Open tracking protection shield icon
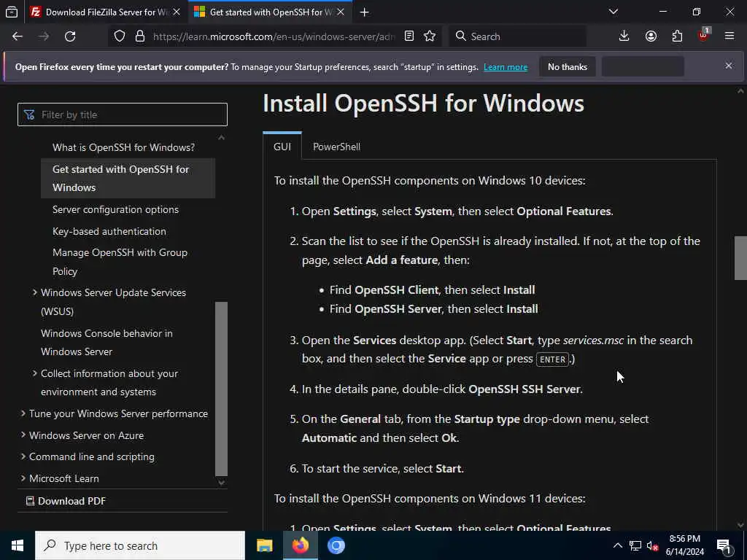This screenshot has width=747, height=560. coord(120,36)
